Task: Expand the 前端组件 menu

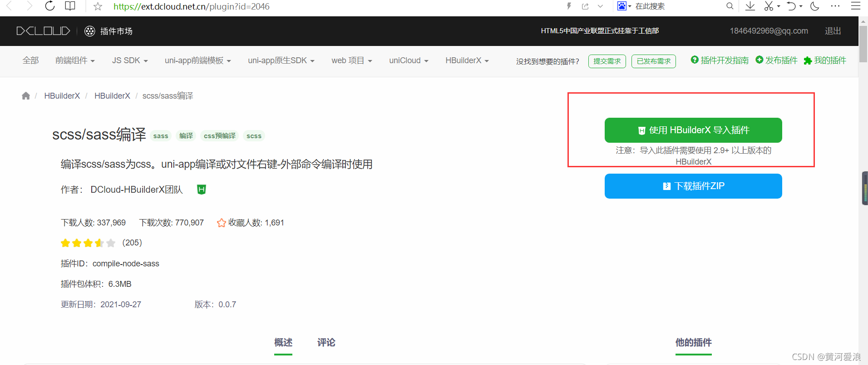Action: [x=75, y=60]
